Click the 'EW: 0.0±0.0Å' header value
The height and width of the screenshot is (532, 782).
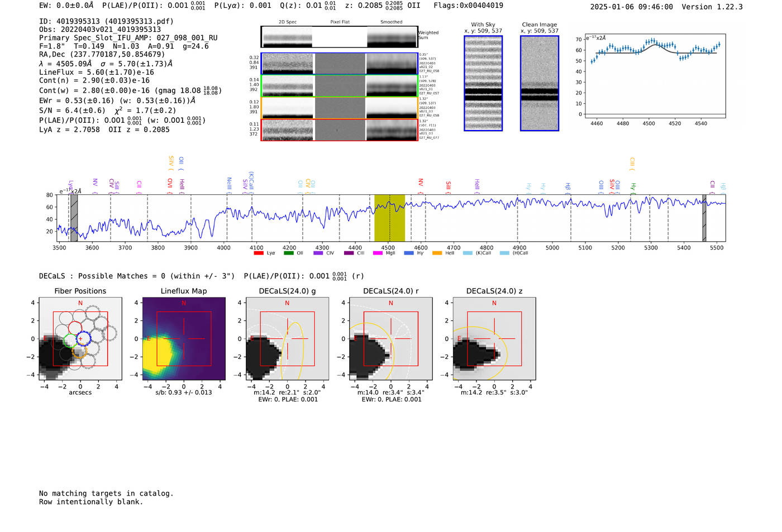pos(66,5)
